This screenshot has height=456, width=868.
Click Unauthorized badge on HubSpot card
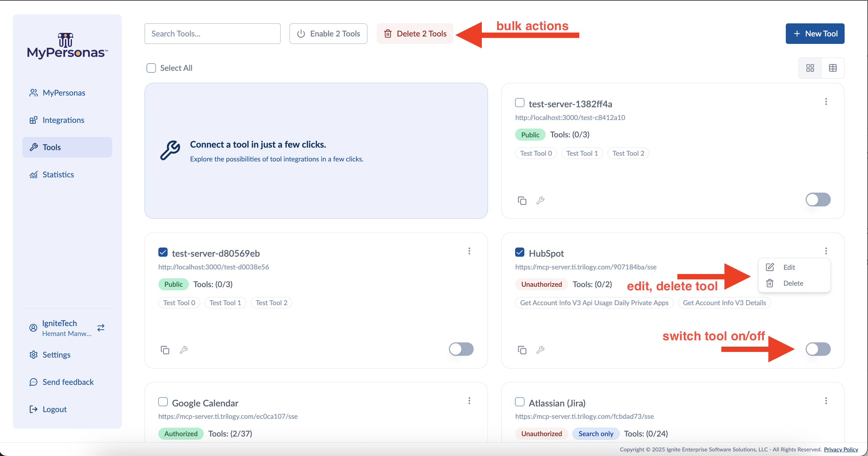pos(541,284)
